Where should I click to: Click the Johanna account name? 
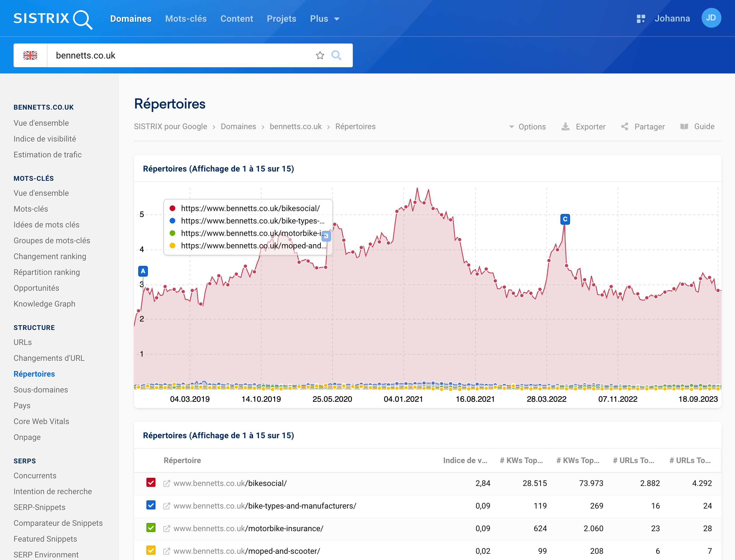coord(672,18)
